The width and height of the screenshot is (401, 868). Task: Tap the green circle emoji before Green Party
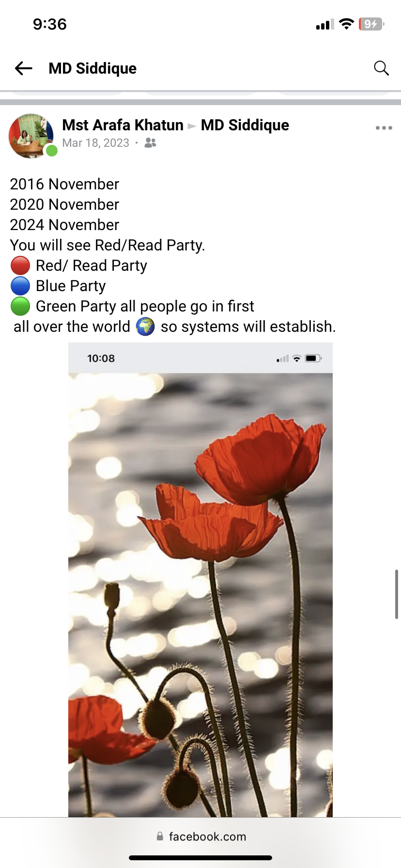pos(20,306)
